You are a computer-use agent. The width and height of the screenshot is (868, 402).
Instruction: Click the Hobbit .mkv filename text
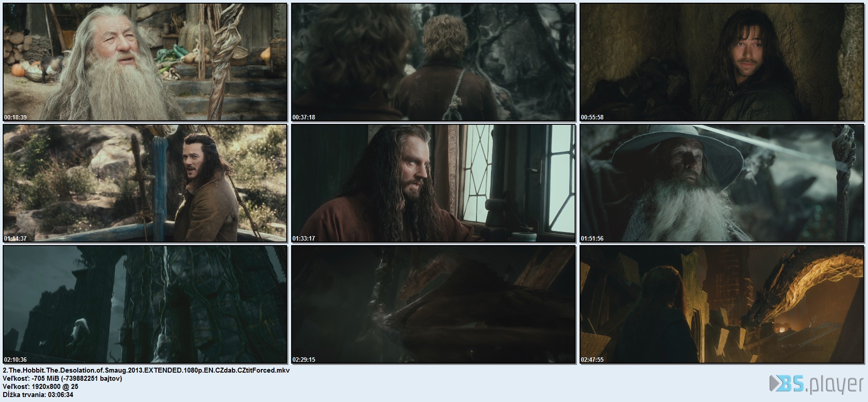(146, 370)
